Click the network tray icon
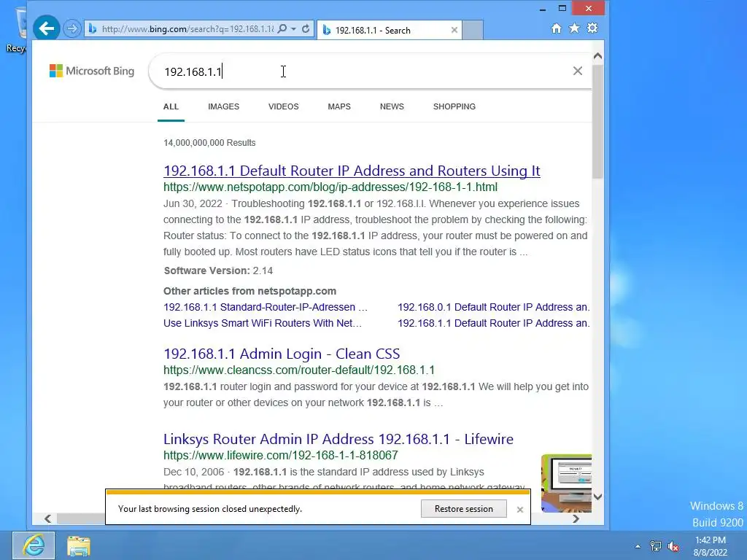 pyautogui.click(x=656, y=546)
